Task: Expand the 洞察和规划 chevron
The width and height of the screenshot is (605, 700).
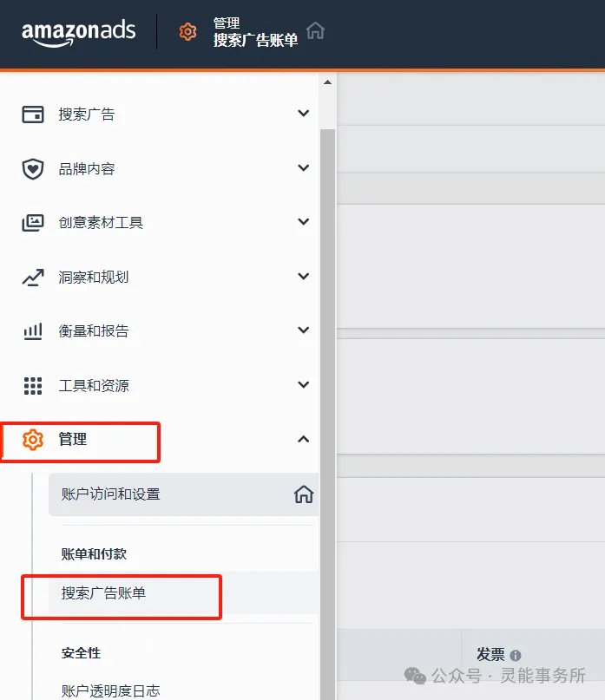Action: point(304,277)
